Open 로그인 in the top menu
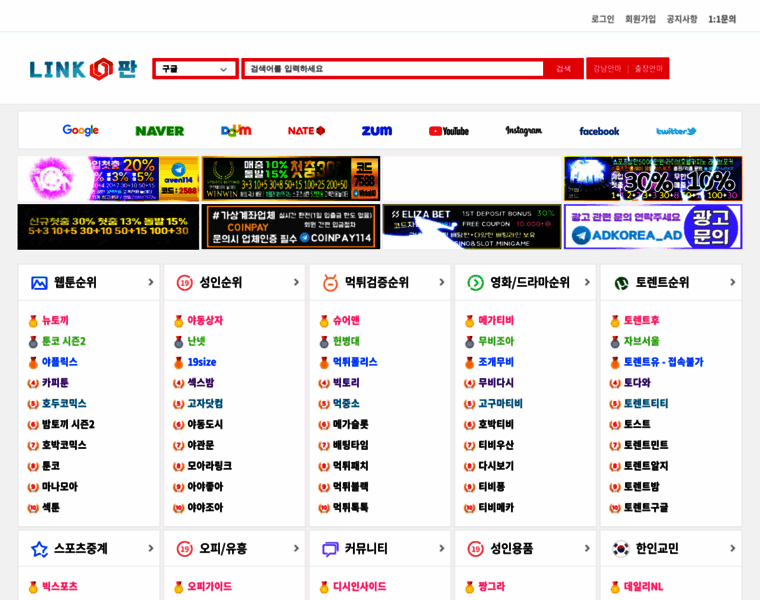Image resolution: width=760 pixels, height=600 pixels. [x=602, y=19]
